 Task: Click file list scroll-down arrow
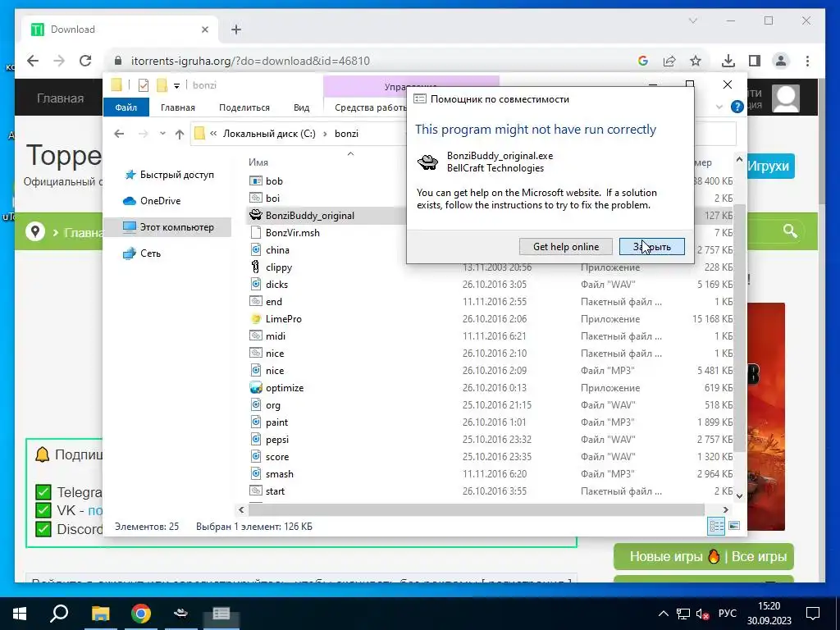point(739,496)
